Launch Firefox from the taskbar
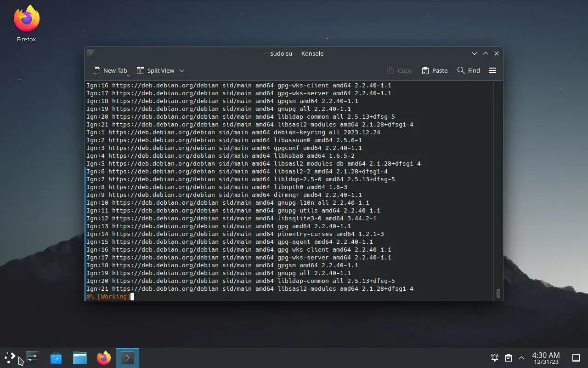This screenshot has height=368, width=588. (x=104, y=358)
